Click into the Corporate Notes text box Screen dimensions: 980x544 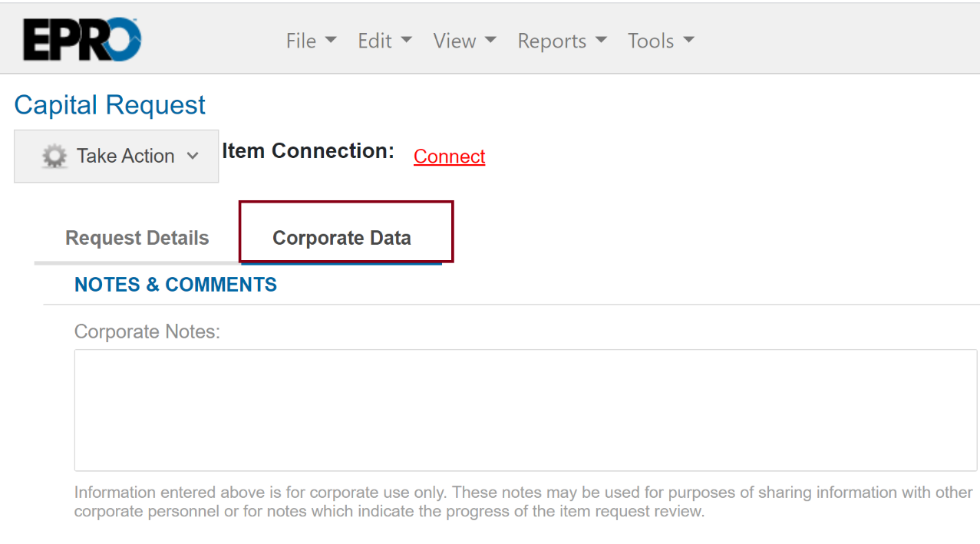pos(525,410)
